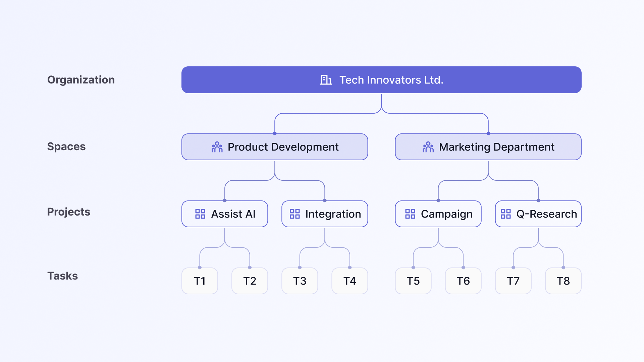The image size is (644, 362).
Task: Select the Assist AI project node
Action: pyautogui.click(x=225, y=214)
